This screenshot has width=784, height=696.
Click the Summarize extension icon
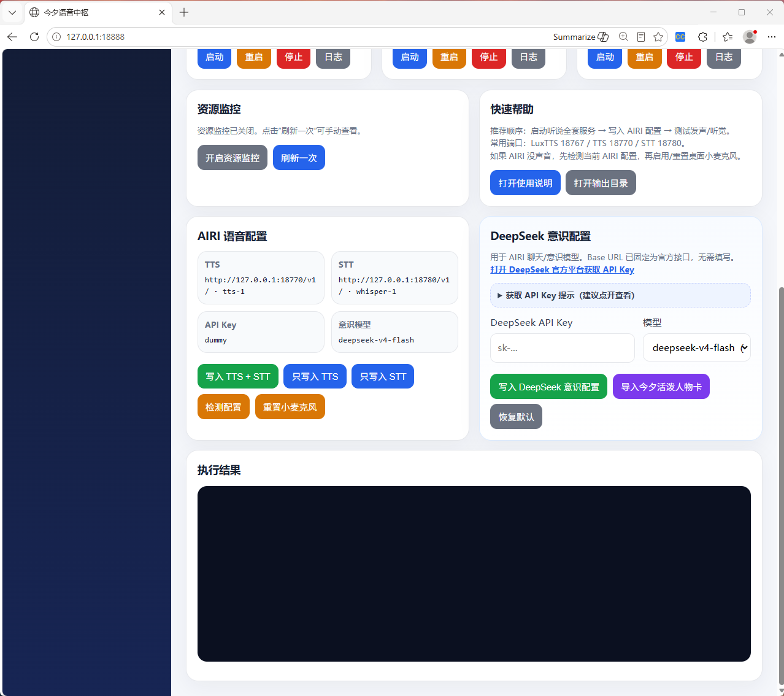click(581, 37)
